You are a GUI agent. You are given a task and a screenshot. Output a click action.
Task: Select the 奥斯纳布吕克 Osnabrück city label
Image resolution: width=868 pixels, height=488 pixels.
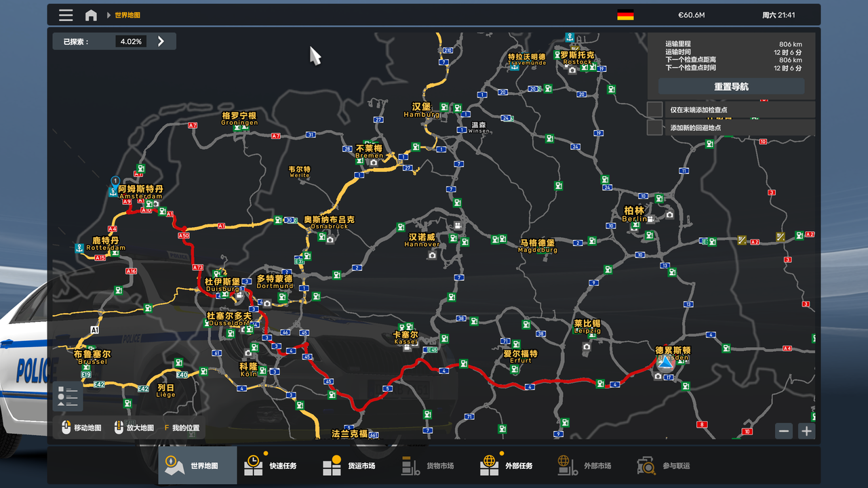coord(329,222)
